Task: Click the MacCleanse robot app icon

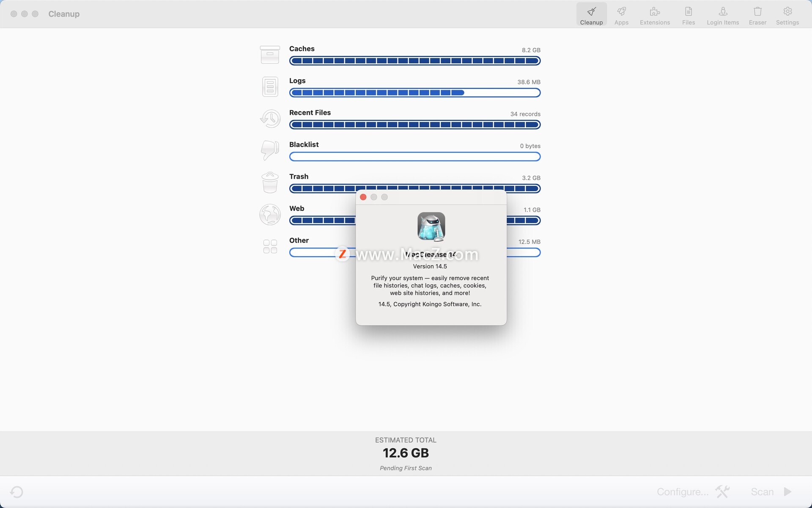Action: coord(431,226)
